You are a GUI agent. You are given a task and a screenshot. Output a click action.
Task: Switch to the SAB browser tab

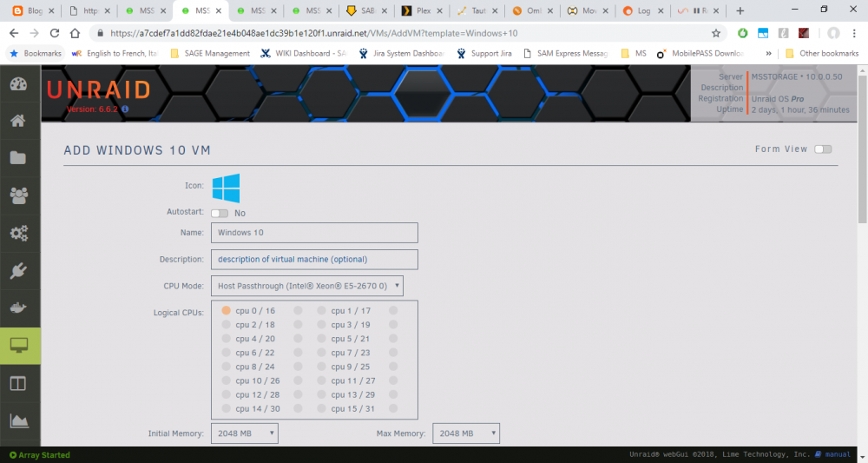366,10
